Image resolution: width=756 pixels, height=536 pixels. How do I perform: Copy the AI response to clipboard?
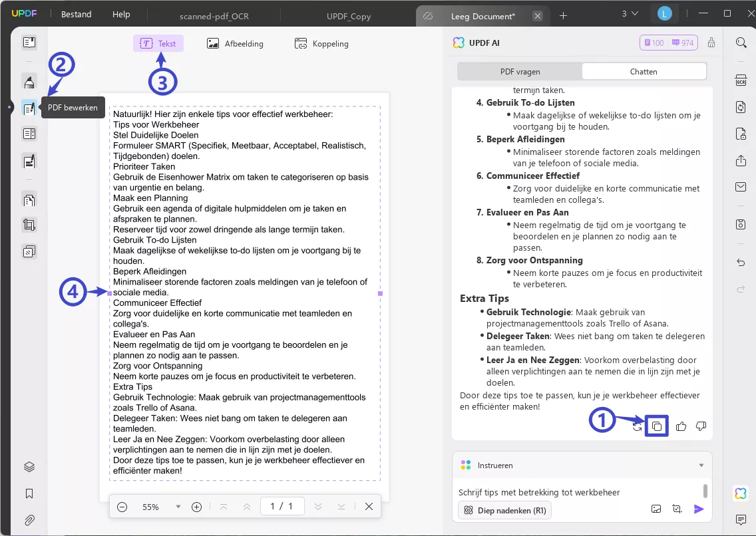coord(657,426)
